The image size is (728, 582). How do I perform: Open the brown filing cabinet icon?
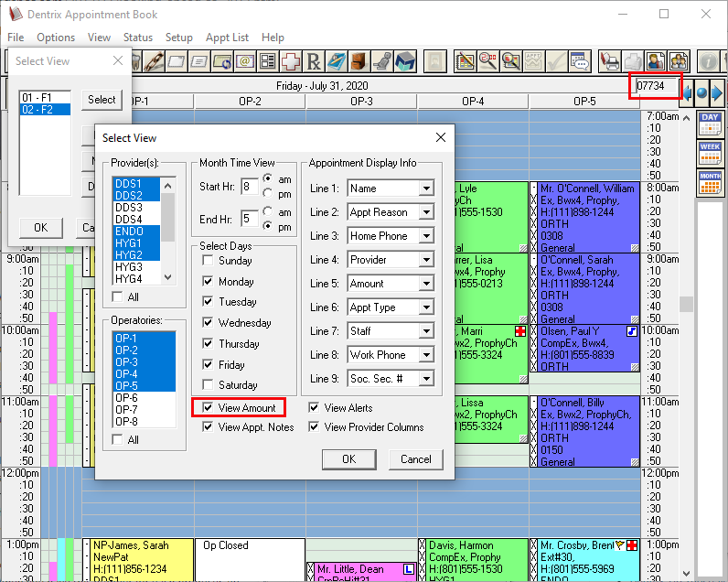coord(359,61)
